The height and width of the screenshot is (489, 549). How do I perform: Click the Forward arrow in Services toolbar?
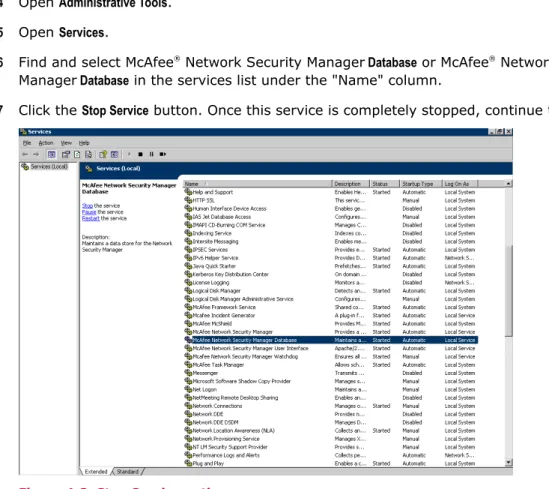tap(36, 154)
